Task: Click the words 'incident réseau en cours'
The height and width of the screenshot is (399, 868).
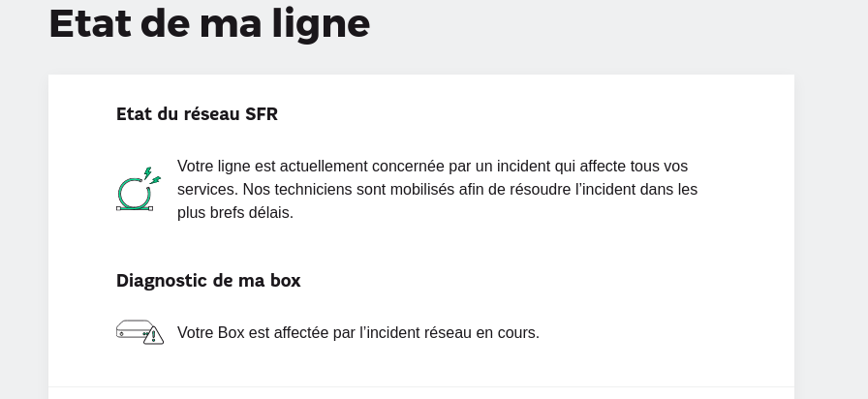Action: pos(452,332)
